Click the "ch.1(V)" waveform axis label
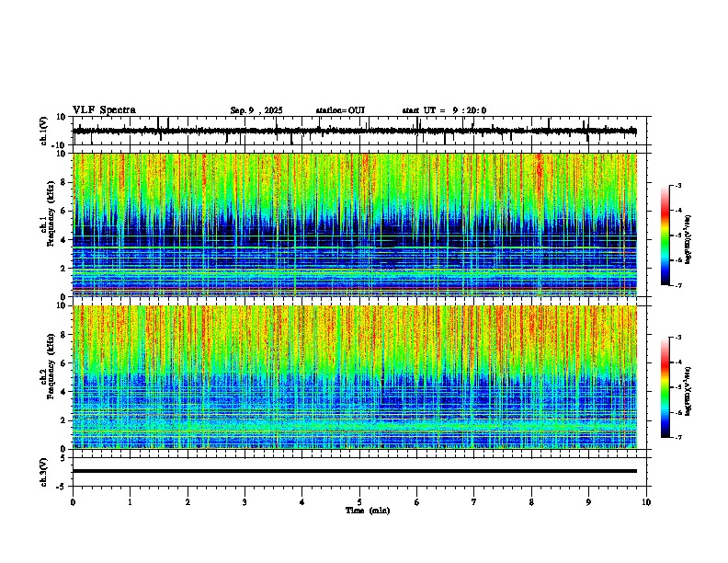728x563 pixels. click(x=44, y=131)
